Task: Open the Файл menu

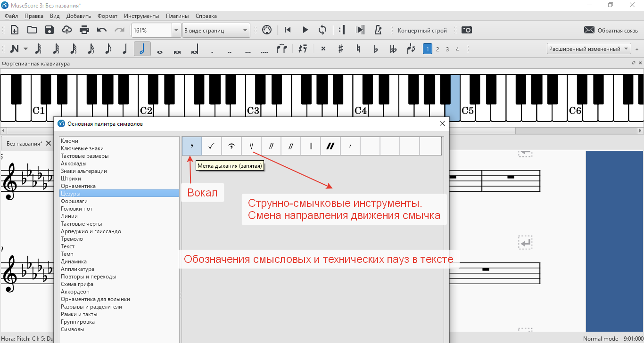Action: click(11, 16)
